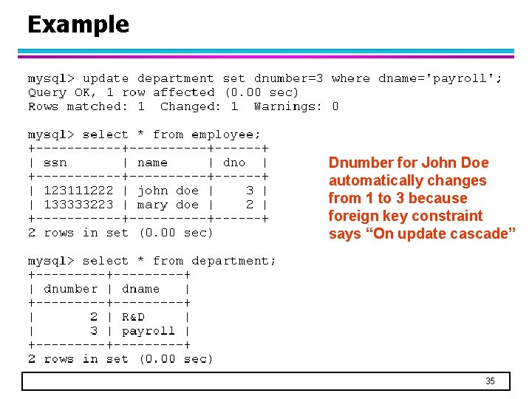Click "On update cascade" annotation text
This screenshot has width=532, height=399.
tap(440, 233)
